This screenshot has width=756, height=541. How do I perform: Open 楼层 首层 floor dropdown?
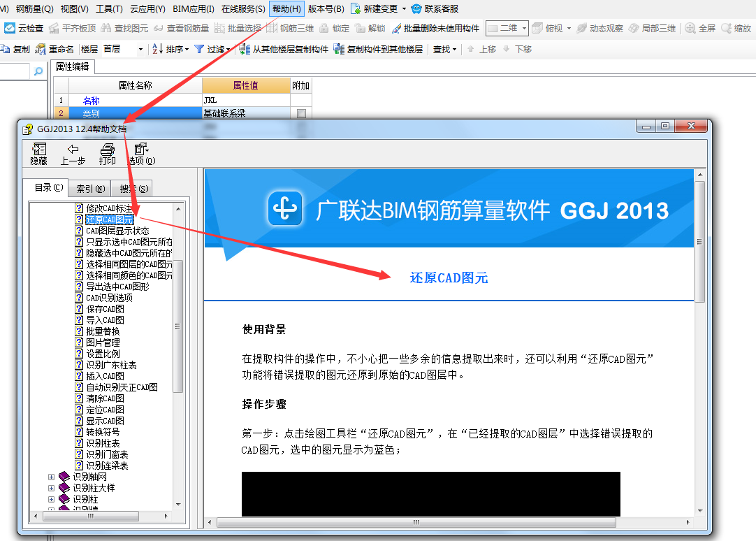click(140, 49)
